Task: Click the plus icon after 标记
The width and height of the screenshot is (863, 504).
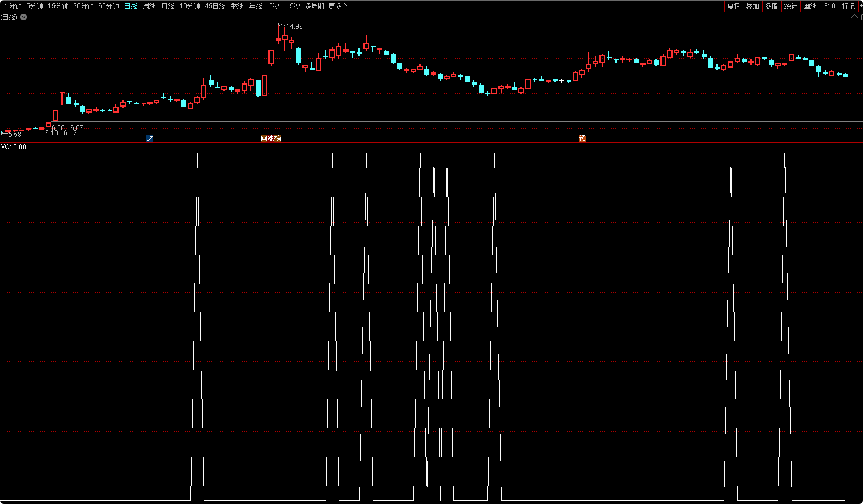Action: [860, 6]
